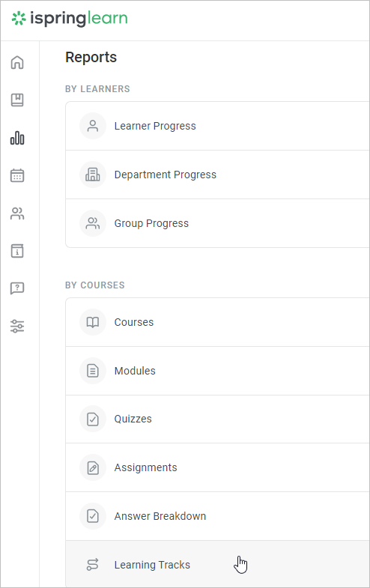
Task: Open the Knowledge base info icon
Action: (17, 251)
